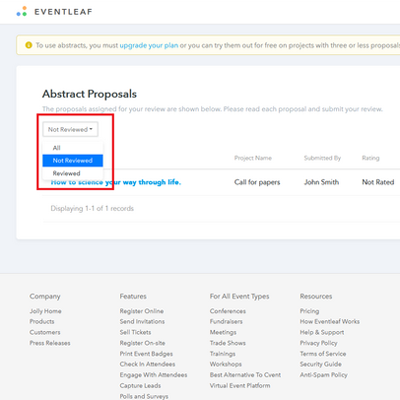
Task: Choose Not Reviewed menu option
Action: [x=73, y=160]
